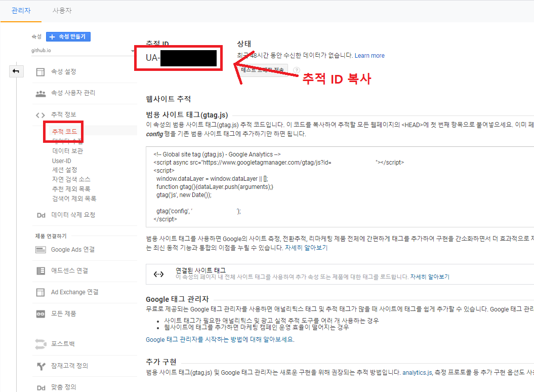Click the back arrow icon
Screen dimensions: 534x392
pos(16,71)
